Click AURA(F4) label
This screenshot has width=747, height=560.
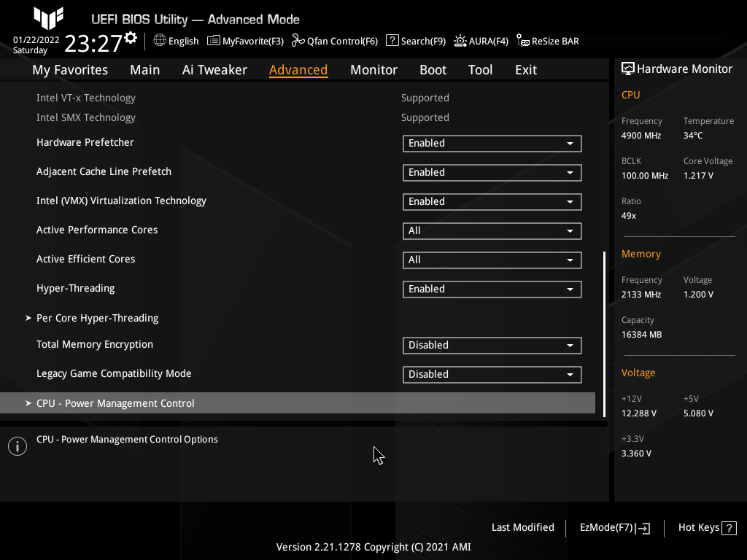pos(488,41)
